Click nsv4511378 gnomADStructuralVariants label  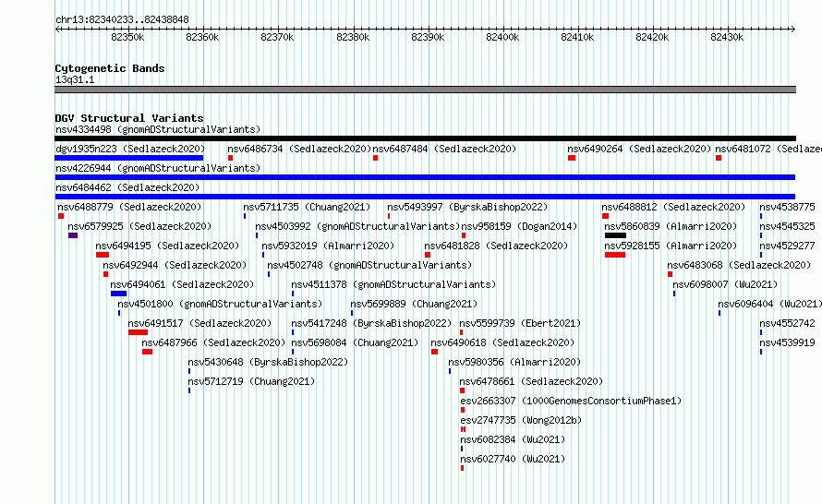click(x=393, y=284)
